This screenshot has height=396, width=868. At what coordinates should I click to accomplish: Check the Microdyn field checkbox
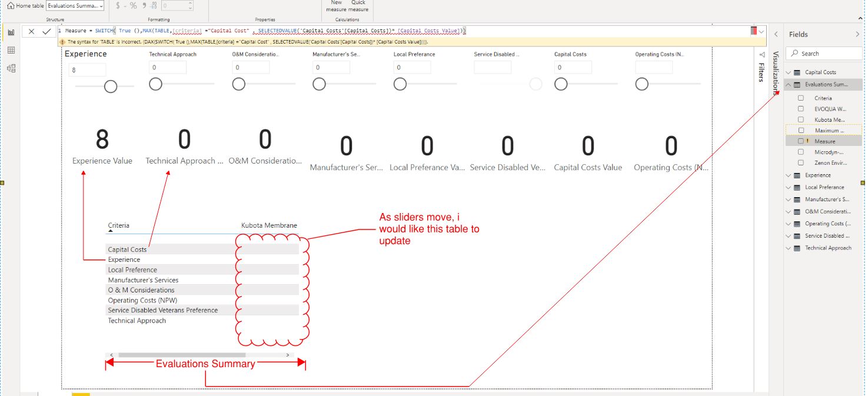coord(801,152)
